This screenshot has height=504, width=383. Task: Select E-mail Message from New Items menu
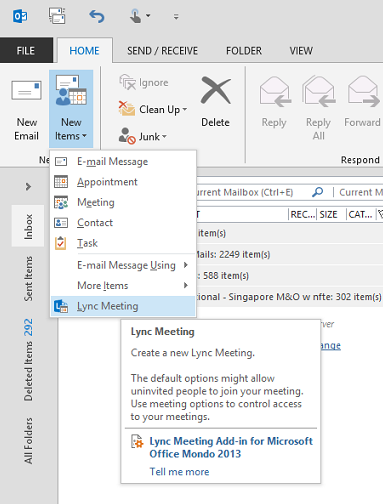tap(123, 162)
